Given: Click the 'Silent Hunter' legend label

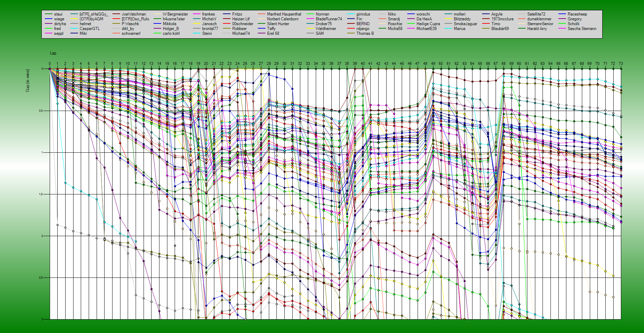Looking at the screenshot, I should 274,24.
